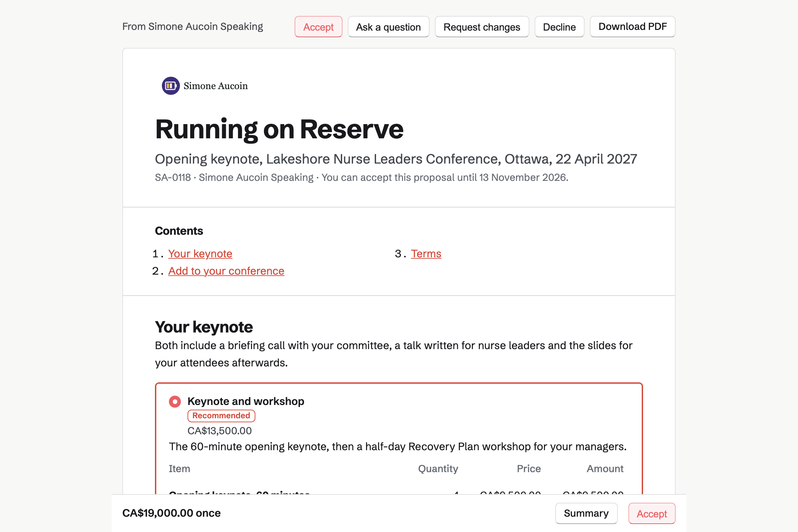Click the Accept button in the top bar

318,27
